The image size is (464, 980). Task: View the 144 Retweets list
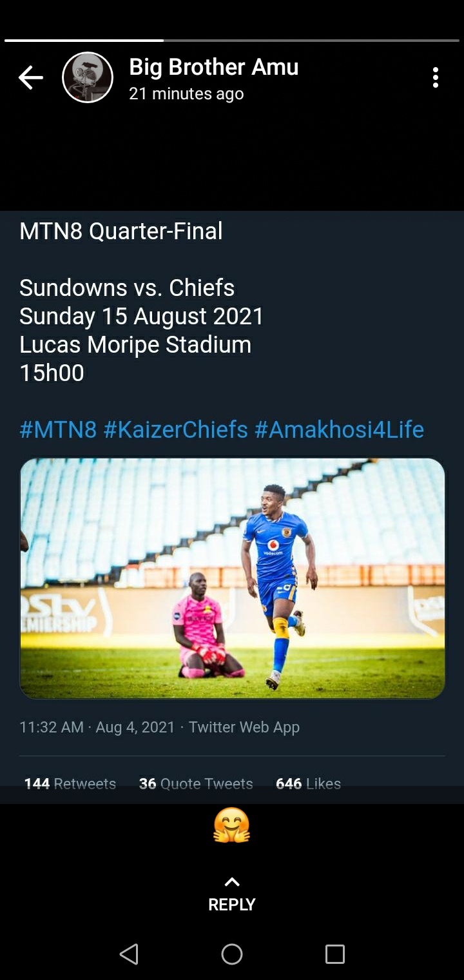pyautogui.click(x=70, y=783)
